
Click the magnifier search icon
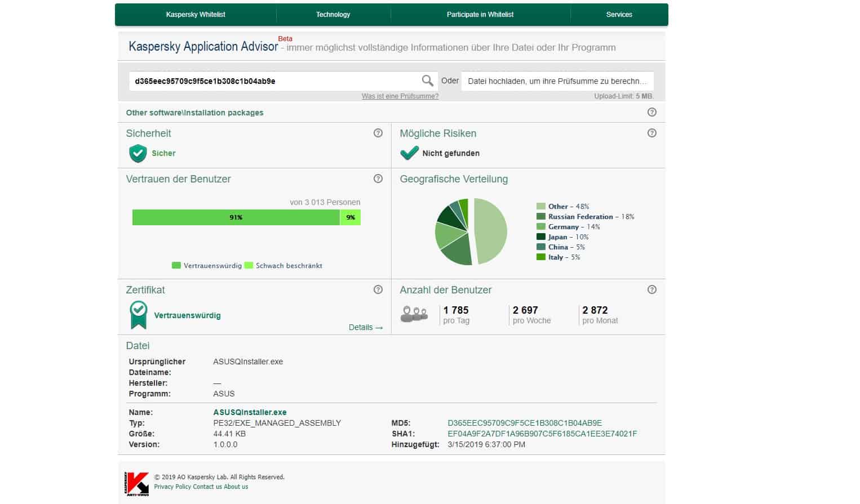point(428,81)
